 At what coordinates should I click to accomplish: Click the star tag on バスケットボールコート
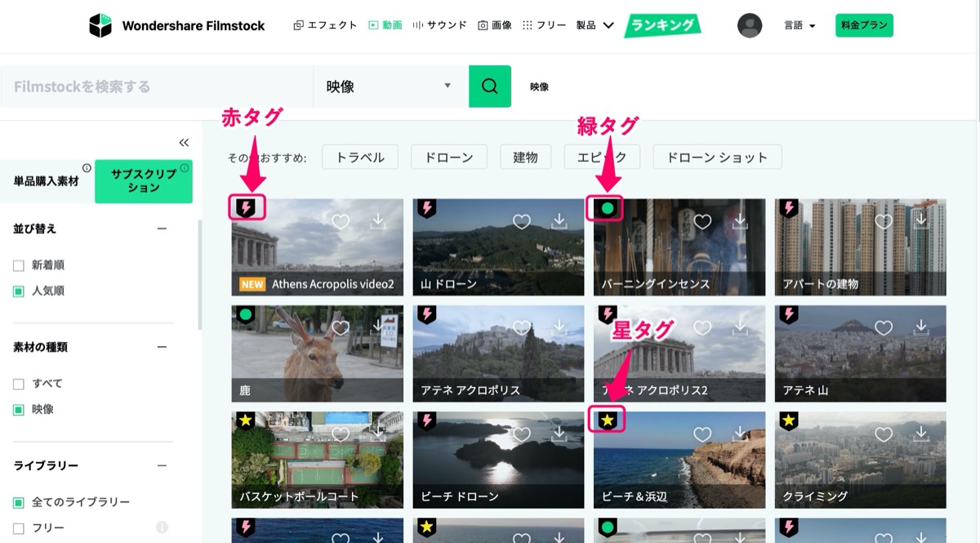coord(246,421)
